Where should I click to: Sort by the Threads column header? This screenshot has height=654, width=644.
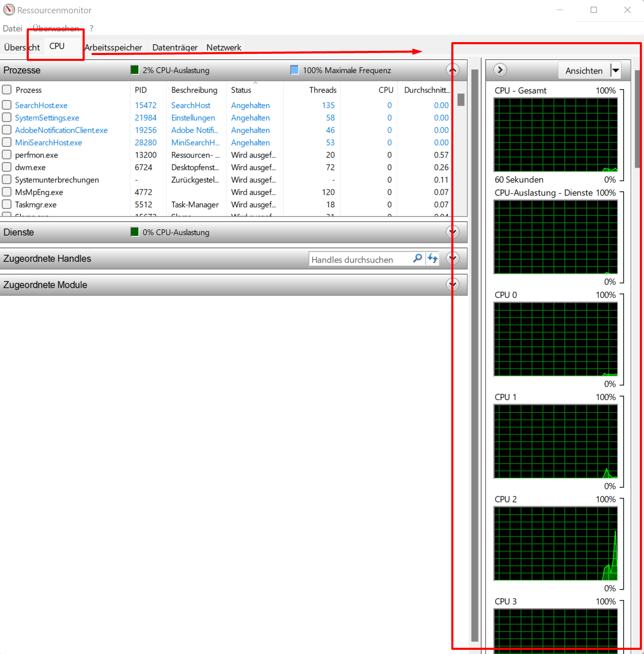(x=312, y=90)
